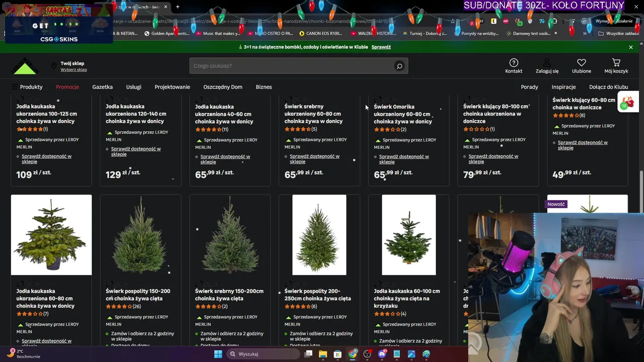Open Notepad from taskbar
This screenshot has height=362, width=644.
pos(396,354)
